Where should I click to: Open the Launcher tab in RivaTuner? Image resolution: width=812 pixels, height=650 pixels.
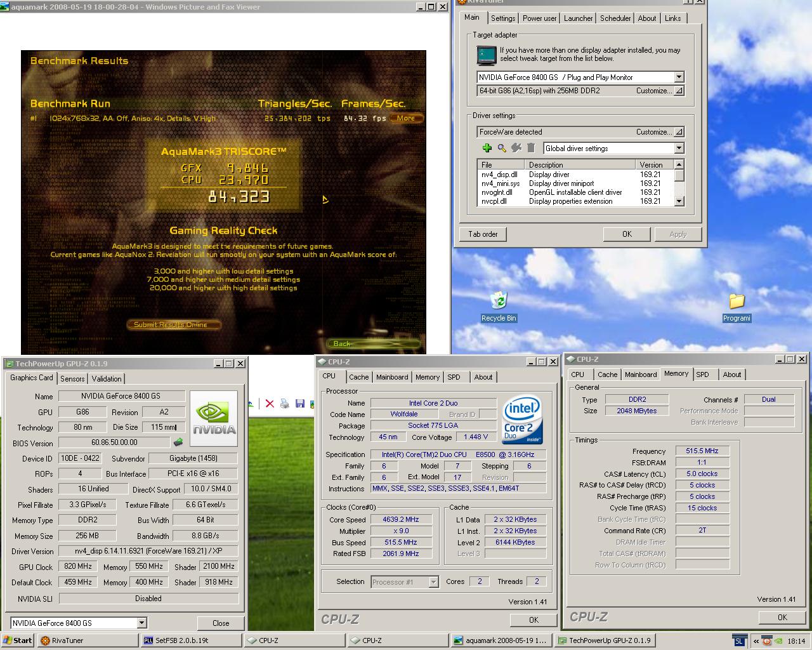point(579,18)
